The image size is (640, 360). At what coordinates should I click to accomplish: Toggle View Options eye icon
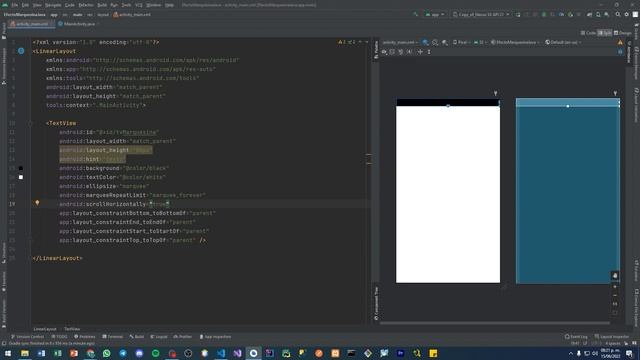[384, 52]
